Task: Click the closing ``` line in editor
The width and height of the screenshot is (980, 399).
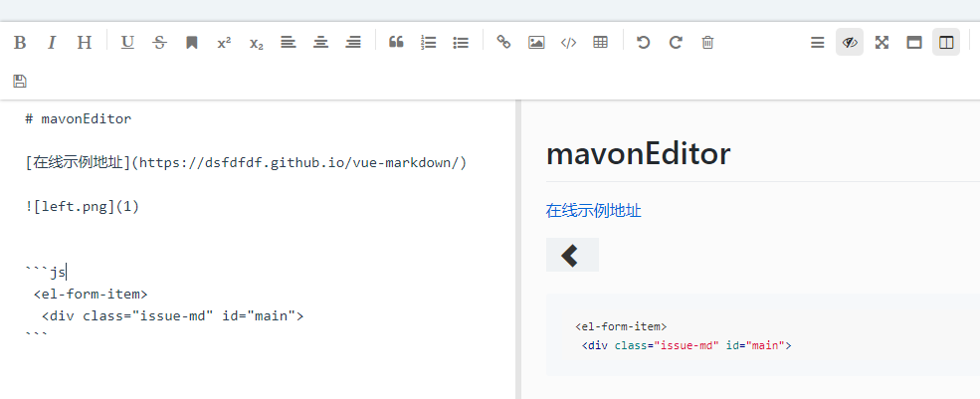Action: 36,336
